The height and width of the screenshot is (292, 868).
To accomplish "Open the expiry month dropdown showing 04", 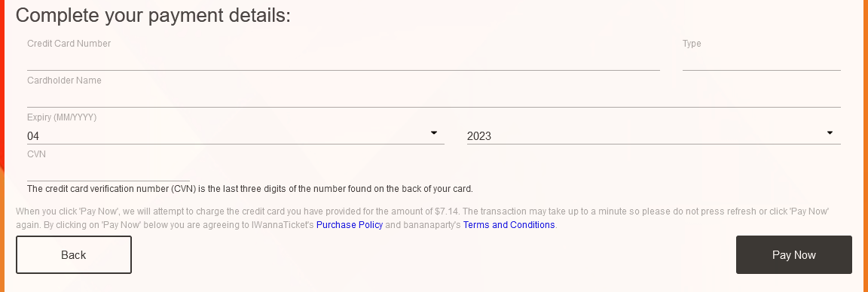I will [x=235, y=136].
